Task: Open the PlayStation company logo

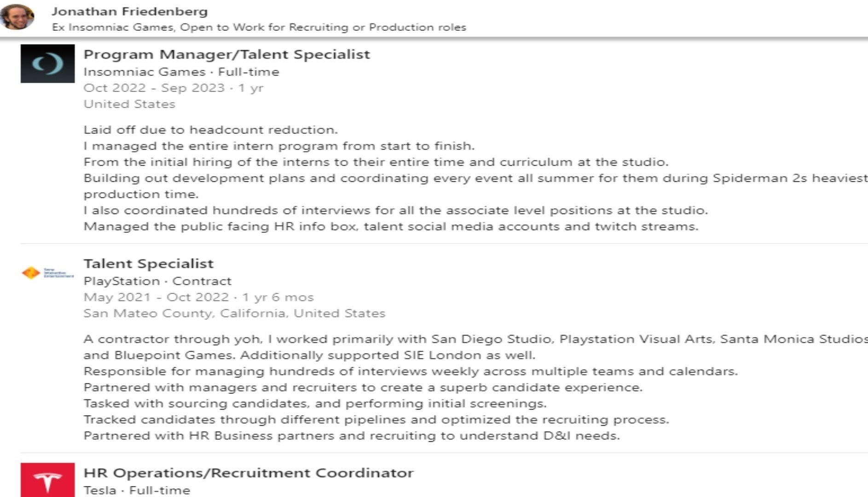Action: click(47, 273)
